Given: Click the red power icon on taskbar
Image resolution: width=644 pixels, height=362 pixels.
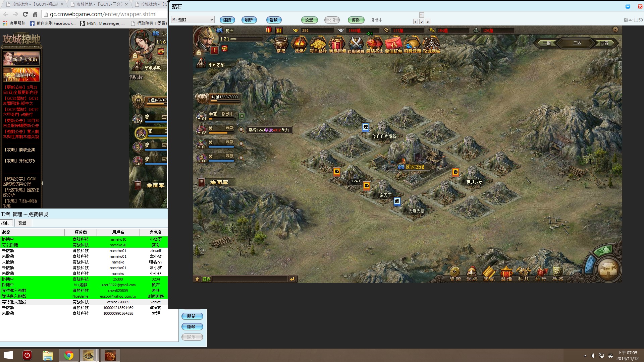Looking at the screenshot, I should coord(27,355).
